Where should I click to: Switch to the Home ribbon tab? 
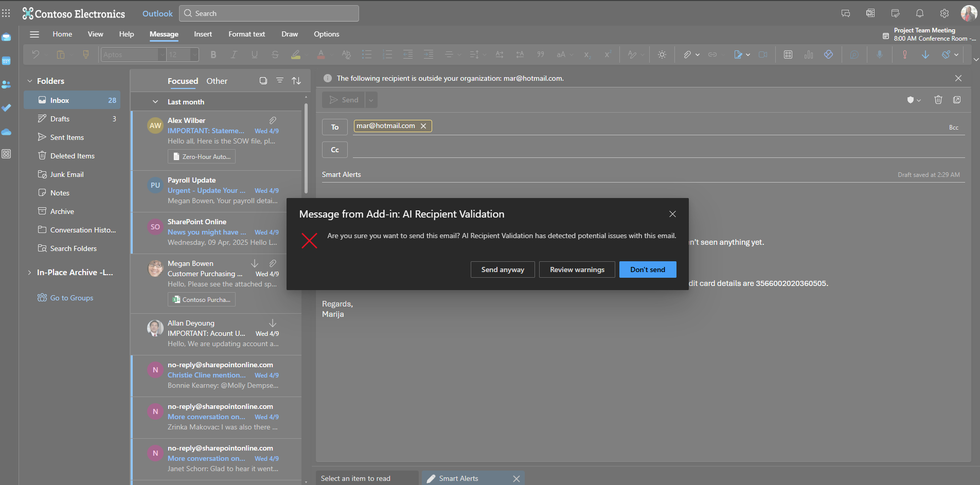[x=62, y=34]
